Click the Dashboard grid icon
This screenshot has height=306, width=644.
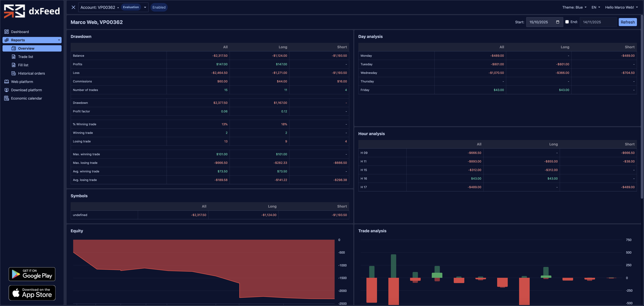tap(7, 32)
